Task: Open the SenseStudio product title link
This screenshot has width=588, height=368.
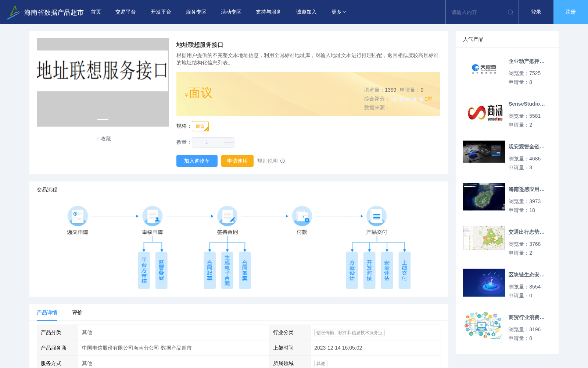Action: coord(527,104)
